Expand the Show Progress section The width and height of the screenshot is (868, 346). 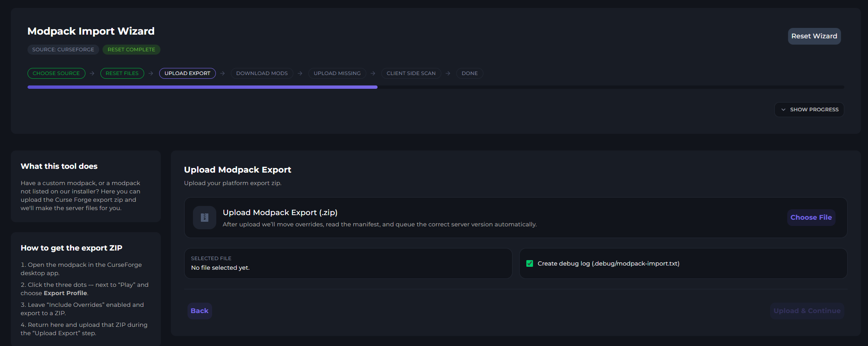[x=809, y=110]
